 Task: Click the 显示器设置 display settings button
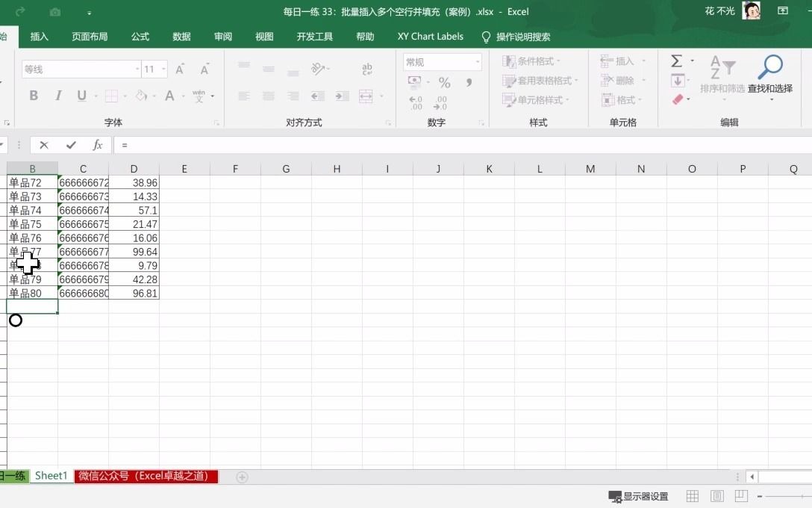pyautogui.click(x=638, y=495)
